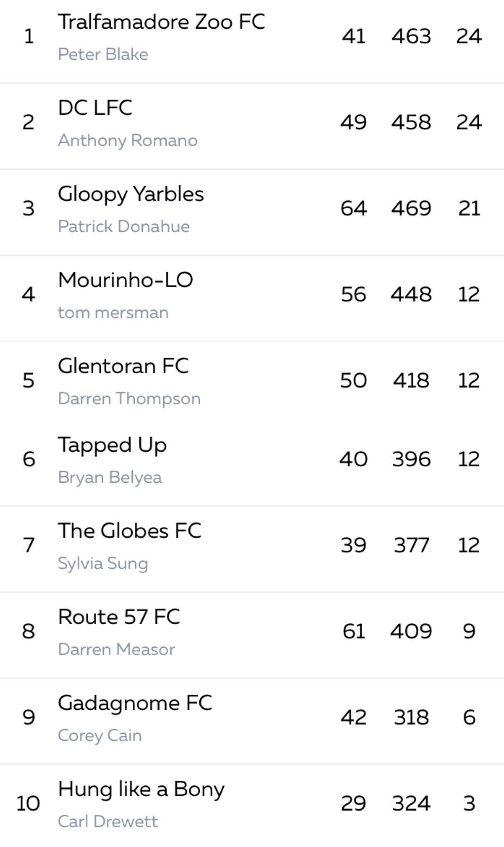Click total score 469 for Gloopy Yarbles
This screenshot has height=847, width=504.
coord(411,208)
